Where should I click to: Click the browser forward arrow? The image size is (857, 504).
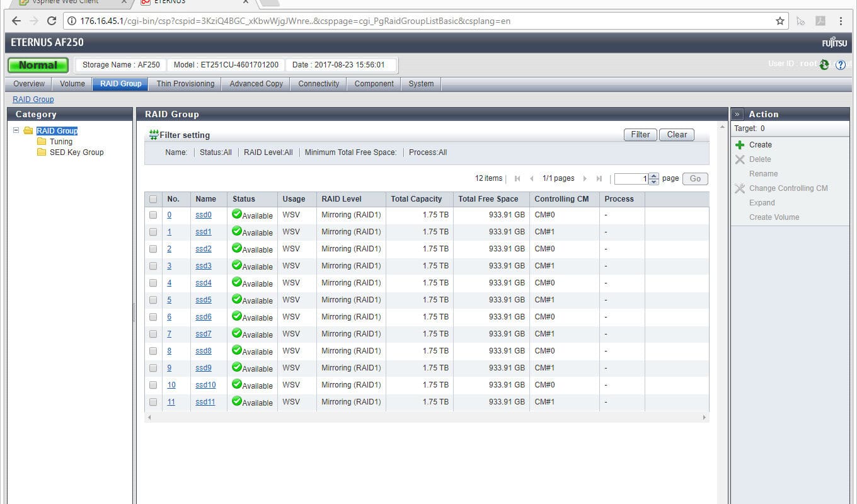(34, 21)
